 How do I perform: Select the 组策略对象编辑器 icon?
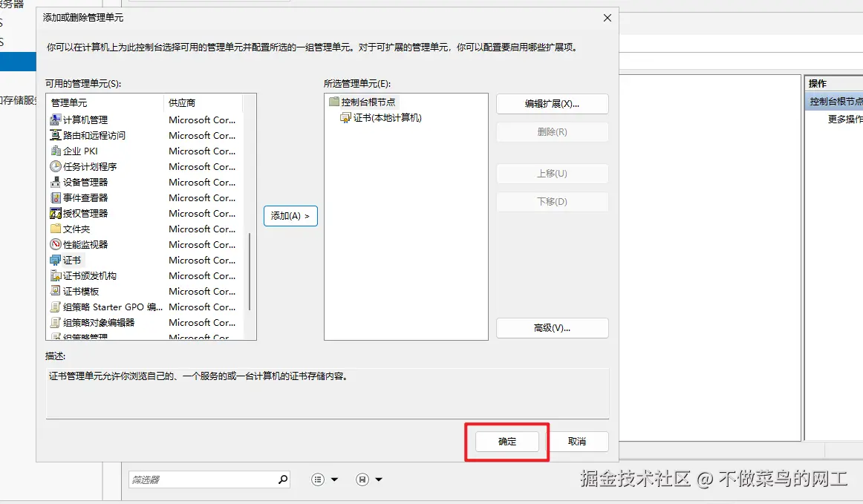pyautogui.click(x=56, y=322)
